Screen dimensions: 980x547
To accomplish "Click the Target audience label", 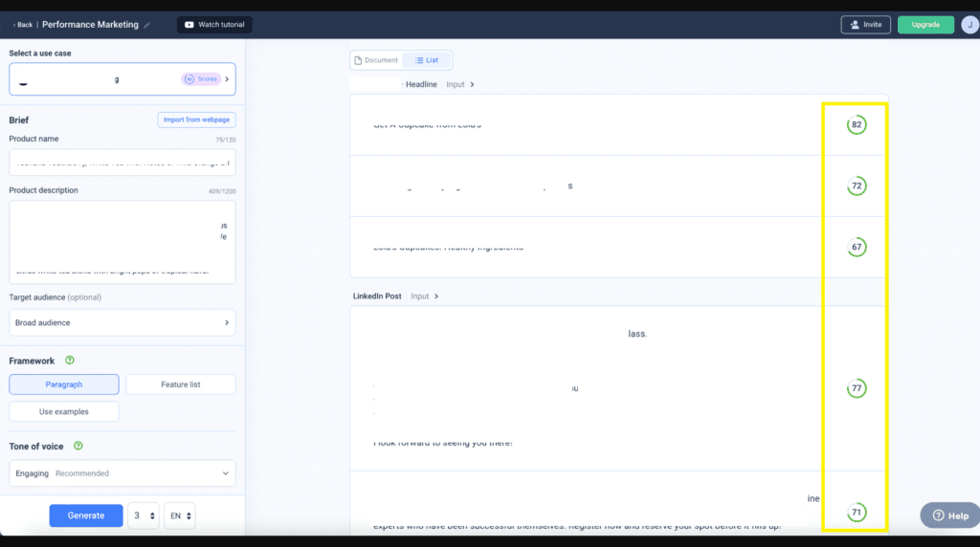I will [x=55, y=297].
